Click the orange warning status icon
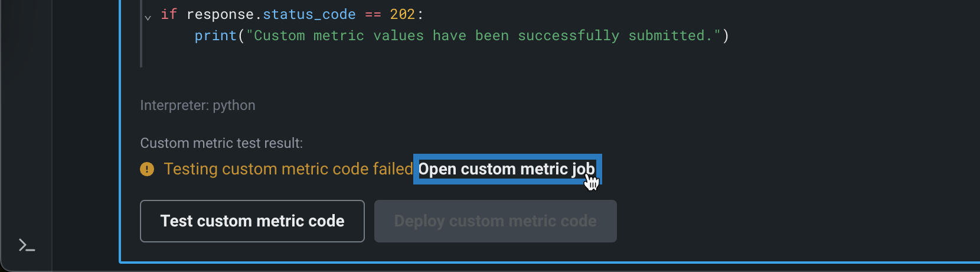 point(147,169)
